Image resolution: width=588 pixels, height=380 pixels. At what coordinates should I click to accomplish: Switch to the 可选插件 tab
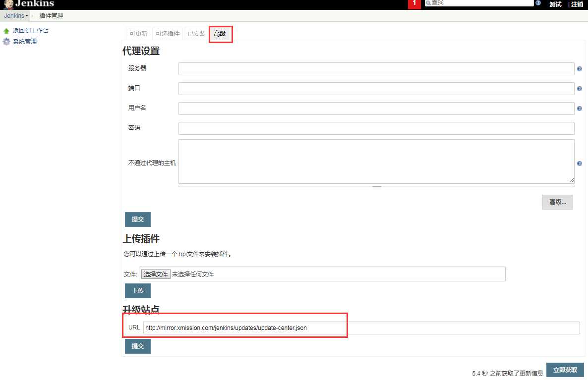(x=168, y=33)
